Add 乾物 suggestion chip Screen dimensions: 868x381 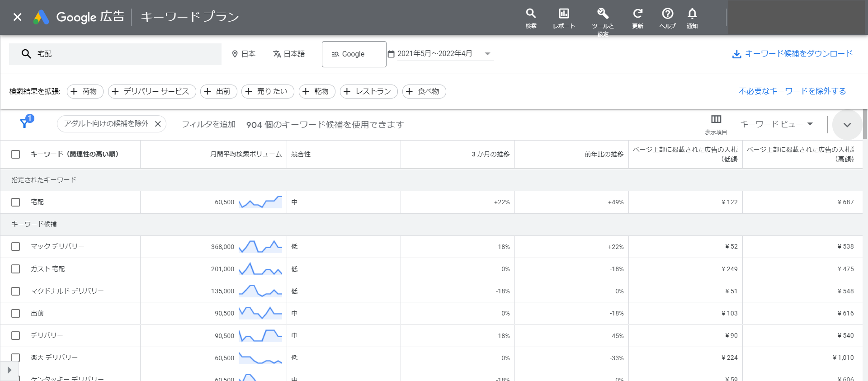click(x=317, y=91)
